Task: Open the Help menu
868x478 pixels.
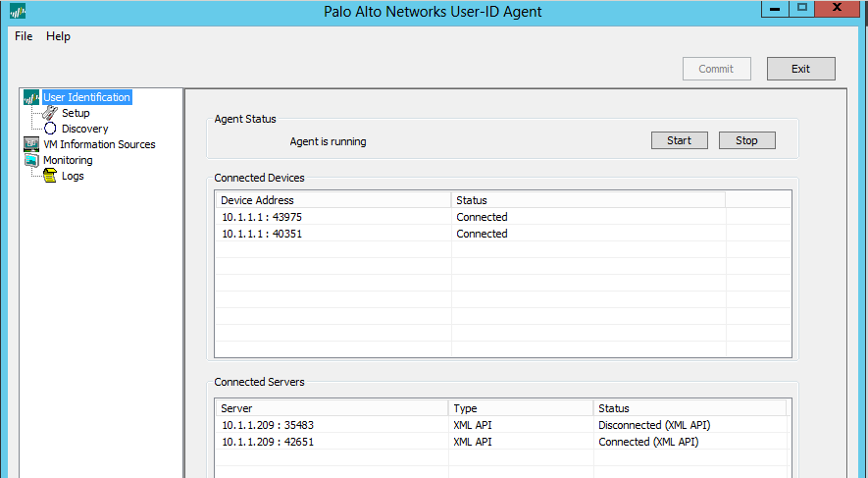Action: [x=58, y=36]
